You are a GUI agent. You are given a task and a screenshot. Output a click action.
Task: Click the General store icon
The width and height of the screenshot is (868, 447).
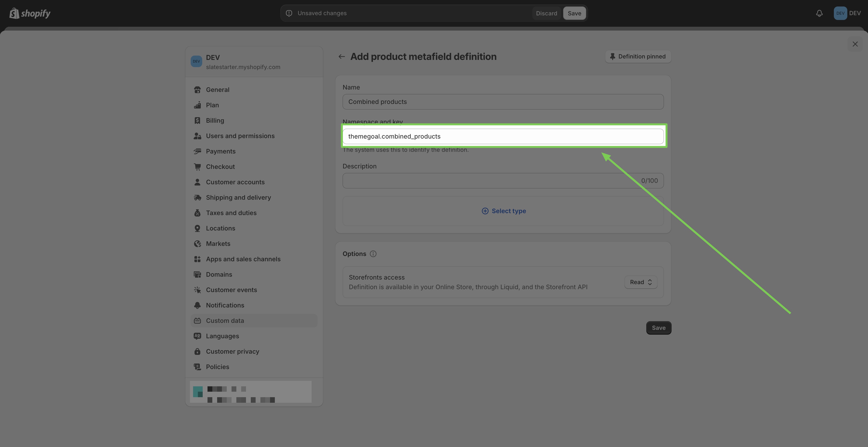point(197,90)
